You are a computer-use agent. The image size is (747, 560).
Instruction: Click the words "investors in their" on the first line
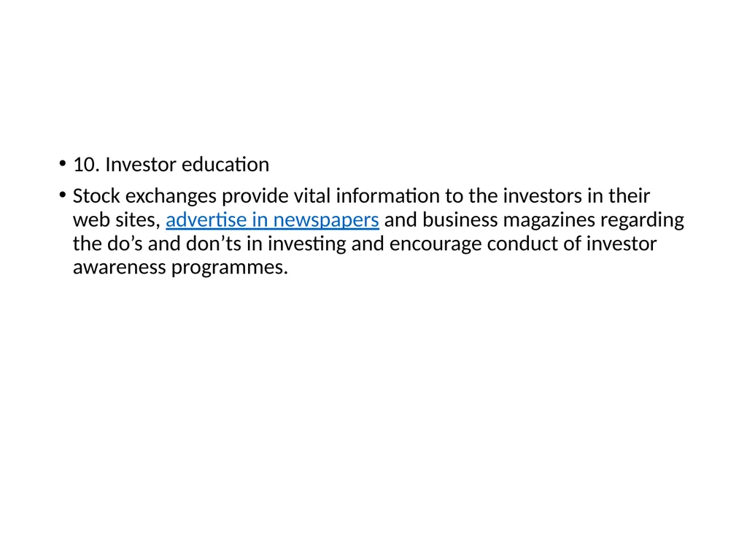pos(576,195)
